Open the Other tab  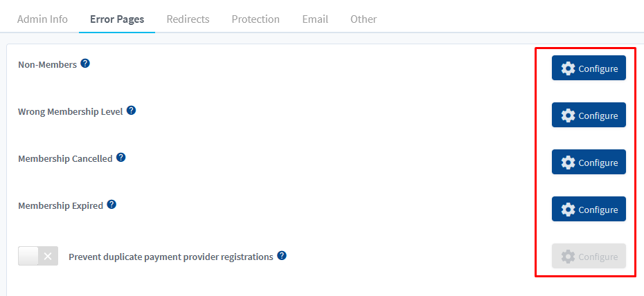coord(364,19)
